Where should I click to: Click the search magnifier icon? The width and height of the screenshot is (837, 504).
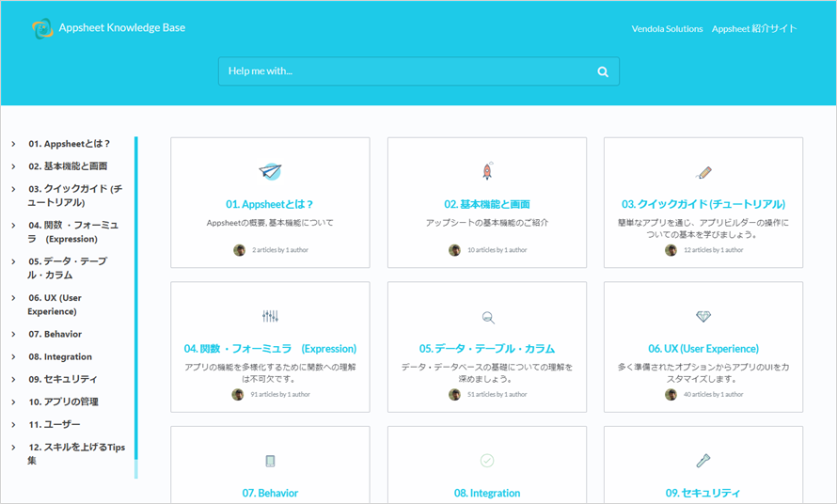(x=603, y=71)
